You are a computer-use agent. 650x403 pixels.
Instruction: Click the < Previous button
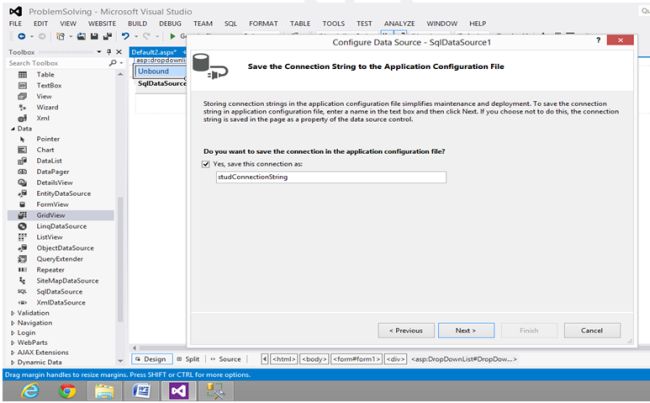coord(406,330)
